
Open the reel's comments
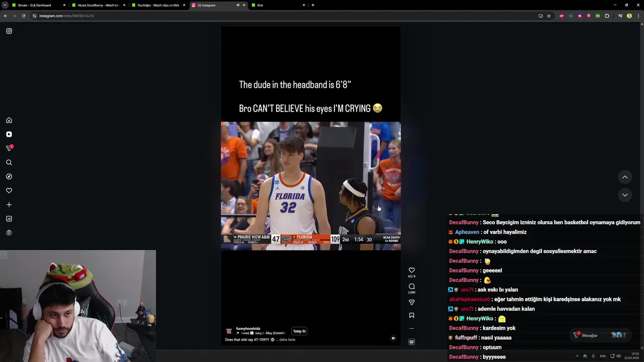coord(412,286)
